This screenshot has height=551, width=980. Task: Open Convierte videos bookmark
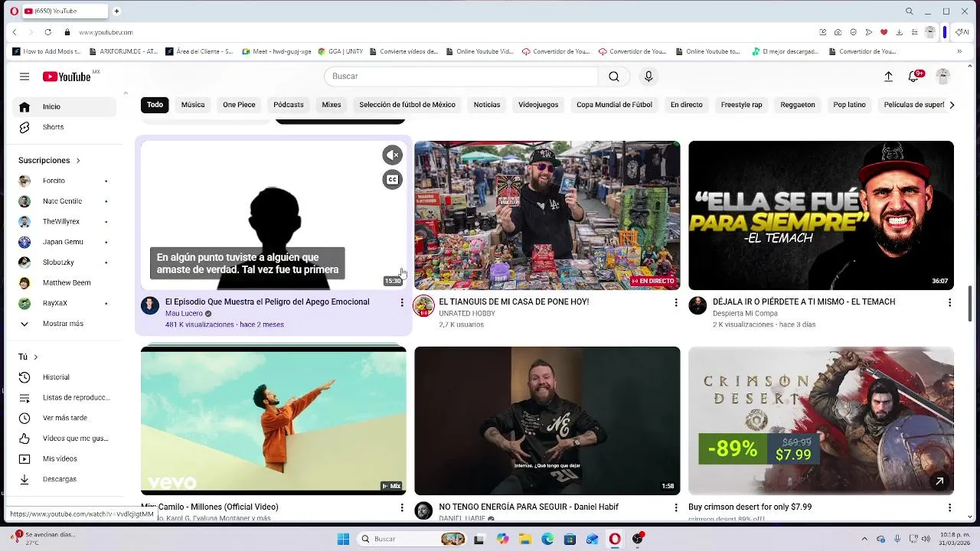click(x=403, y=52)
